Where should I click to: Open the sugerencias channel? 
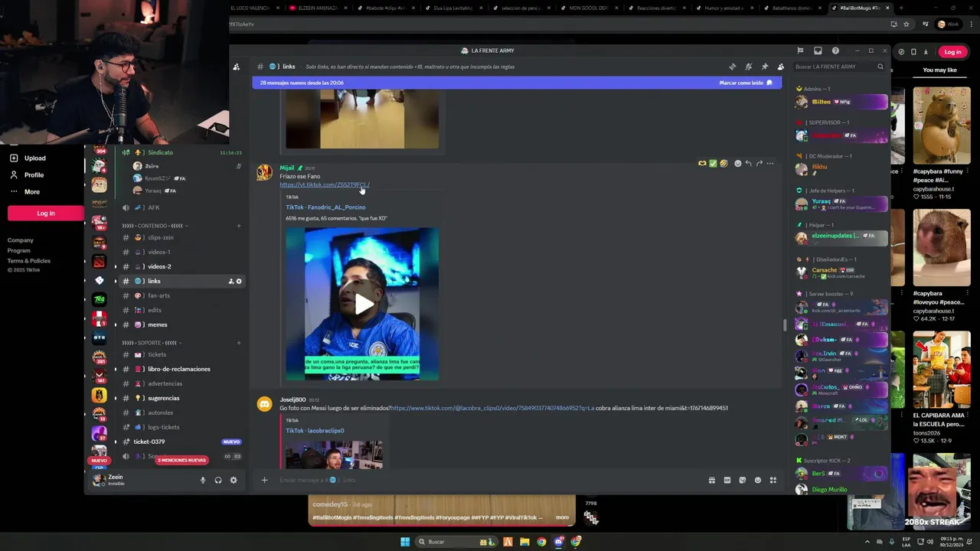point(181,398)
